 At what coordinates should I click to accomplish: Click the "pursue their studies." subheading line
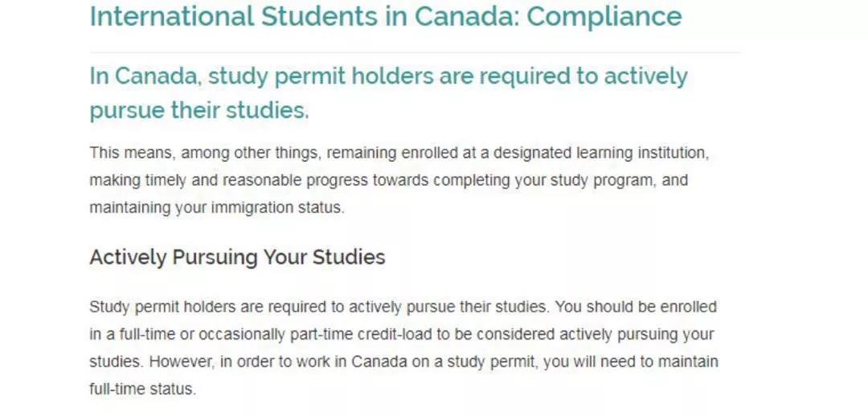coord(199,110)
